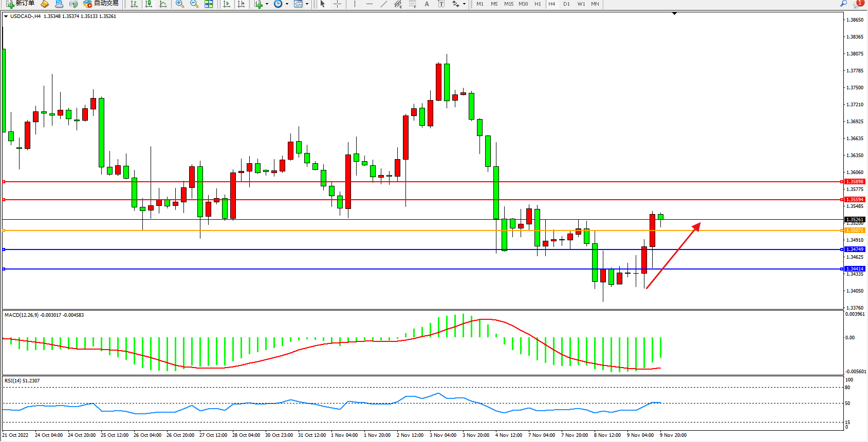This screenshot has height=442, width=868.
Task: Switch chart to candlestick mode
Action: 149,4
